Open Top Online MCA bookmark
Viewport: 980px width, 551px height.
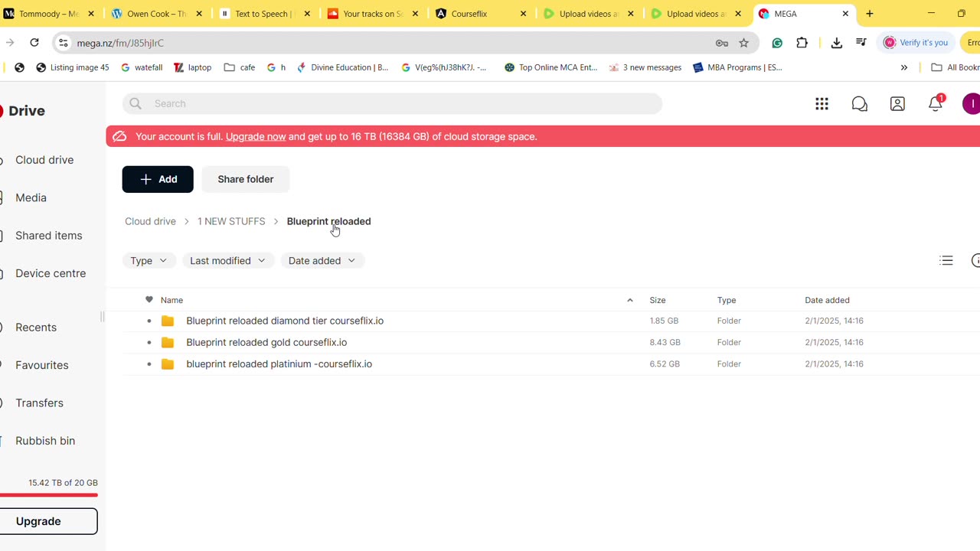pos(551,67)
